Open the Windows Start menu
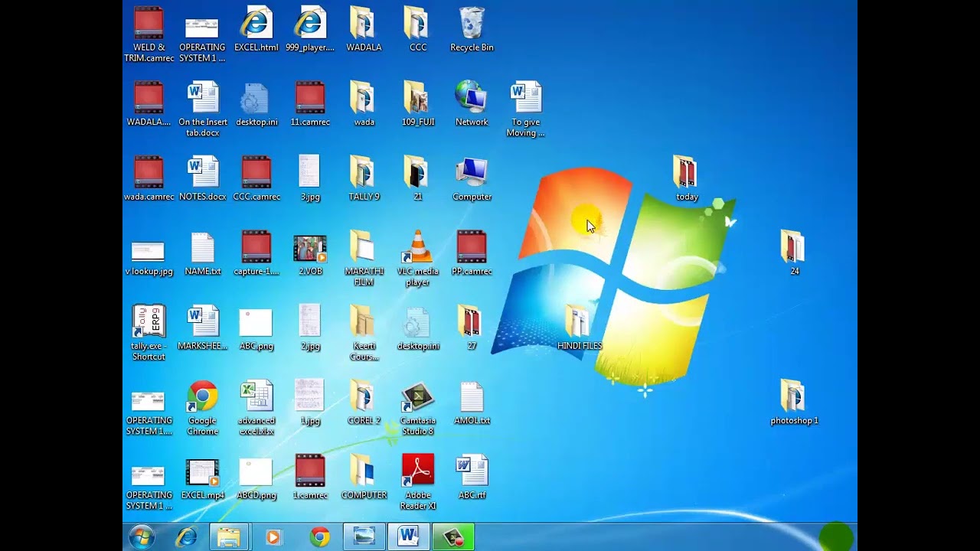The width and height of the screenshot is (980, 551). click(x=142, y=537)
